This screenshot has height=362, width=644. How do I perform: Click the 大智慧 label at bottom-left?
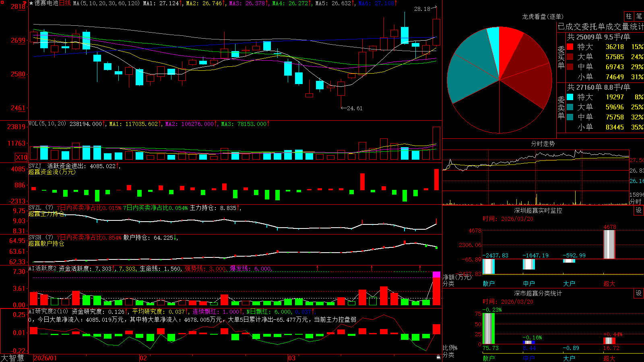point(12,358)
